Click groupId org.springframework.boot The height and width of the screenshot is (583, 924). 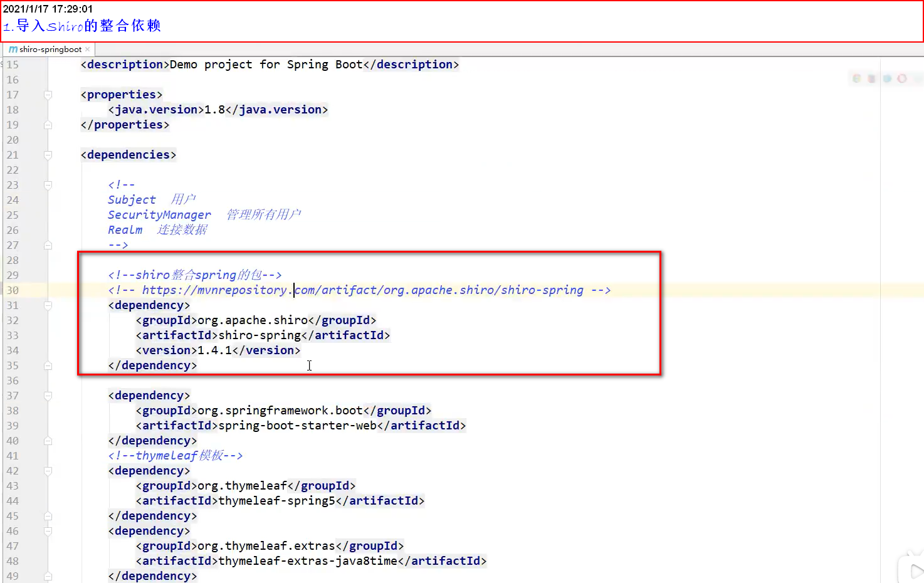pyautogui.click(x=281, y=411)
